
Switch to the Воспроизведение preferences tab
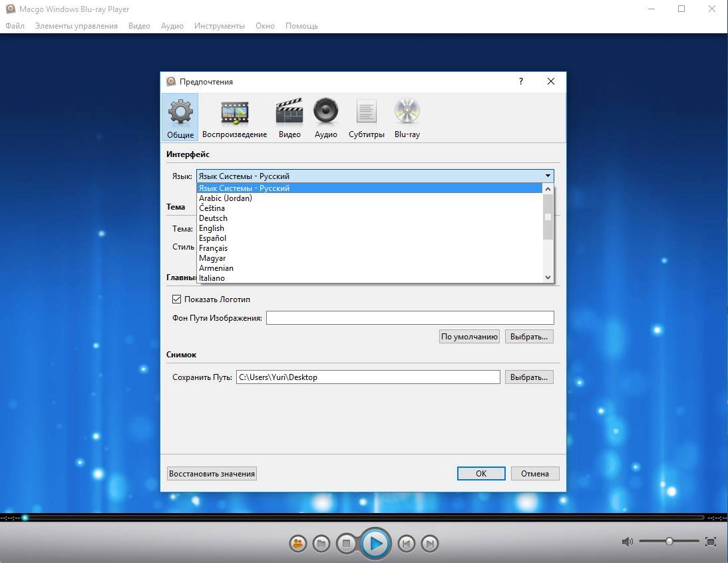pyautogui.click(x=234, y=117)
